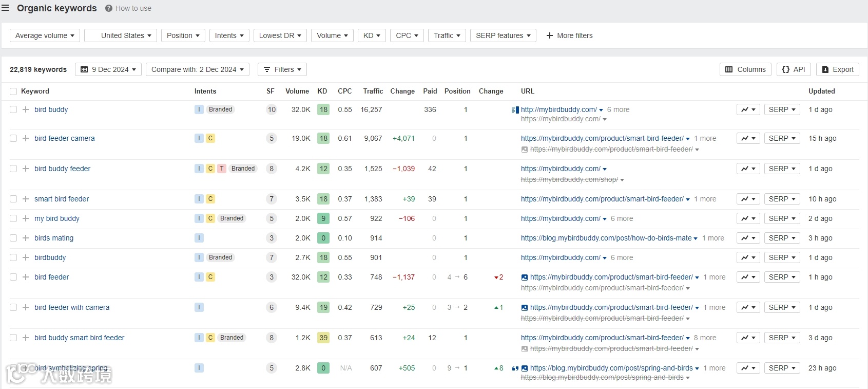Viewport: 868px width, 389px height.
Task: Open the Average volume dropdown
Action: click(x=45, y=35)
